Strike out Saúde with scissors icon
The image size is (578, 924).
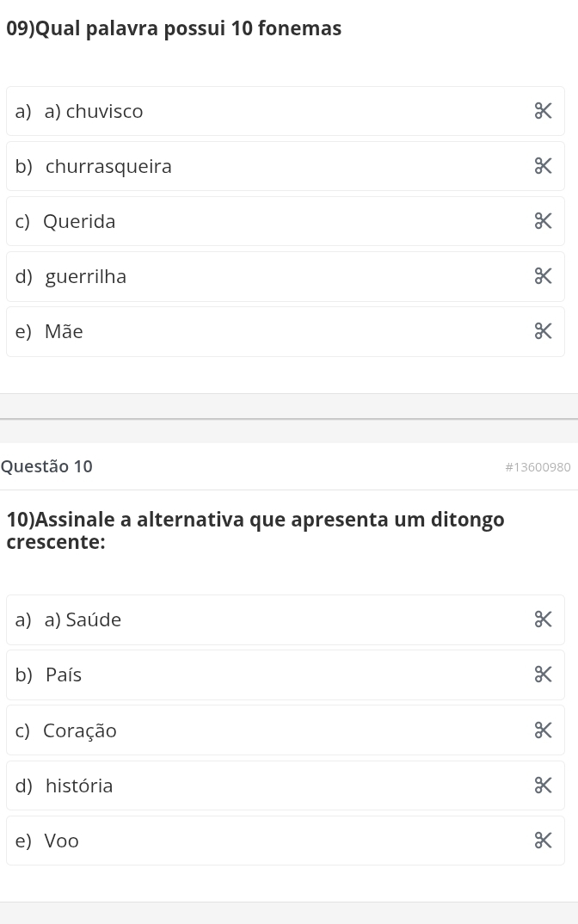coord(543,619)
